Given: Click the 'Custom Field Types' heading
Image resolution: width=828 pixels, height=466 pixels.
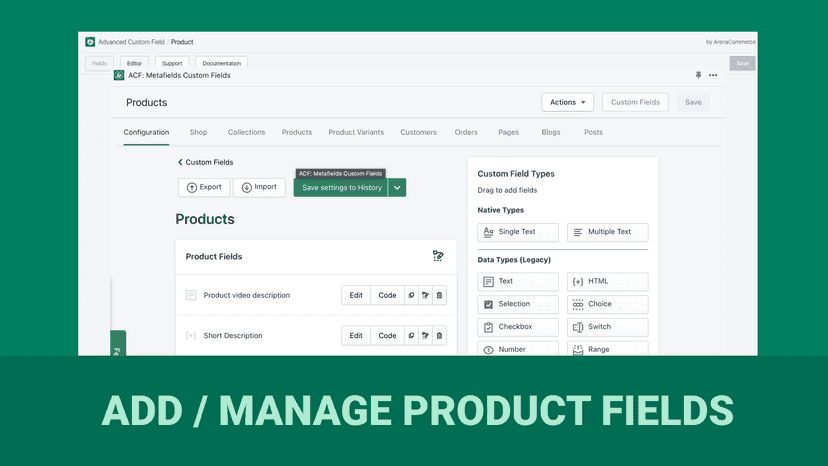Looking at the screenshot, I should (x=516, y=174).
